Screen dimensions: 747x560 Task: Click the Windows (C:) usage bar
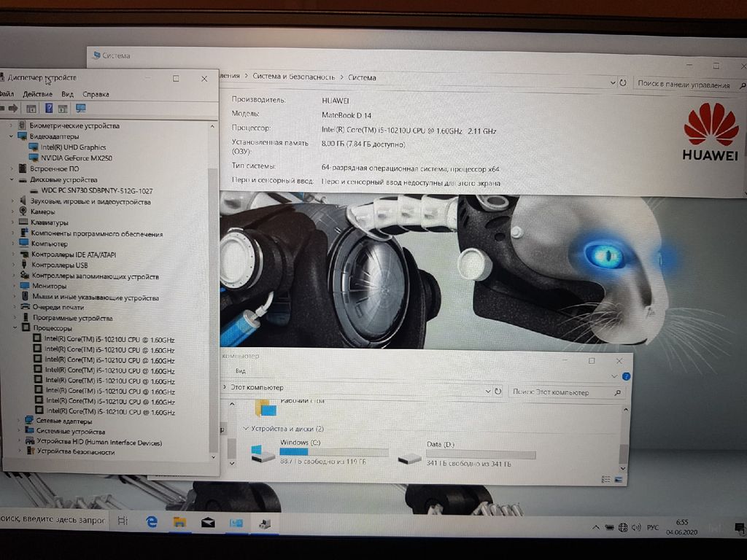coord(334,452)
